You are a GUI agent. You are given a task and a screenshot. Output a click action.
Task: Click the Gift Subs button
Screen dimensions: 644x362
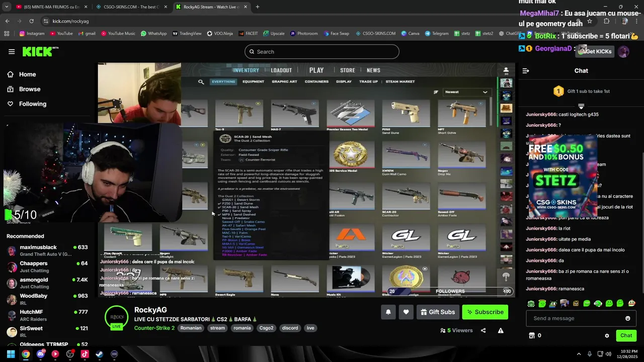(438, 312)
